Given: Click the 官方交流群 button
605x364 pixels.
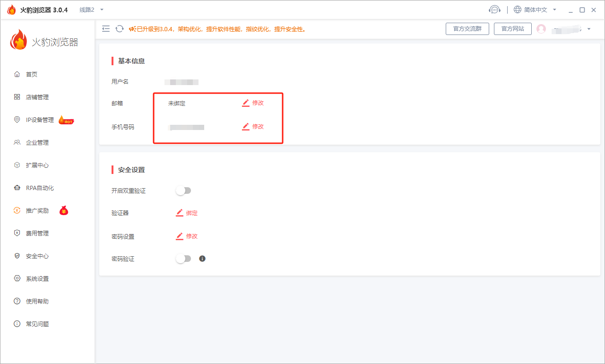Looking at the screenshot, I should click(467, 28).
